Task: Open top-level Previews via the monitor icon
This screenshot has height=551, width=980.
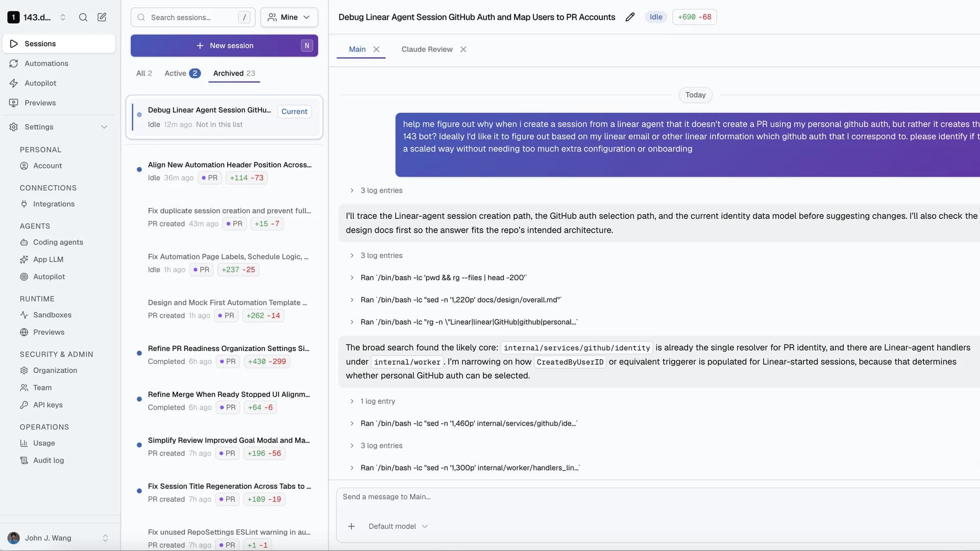Action: click(x=14, y=103)
